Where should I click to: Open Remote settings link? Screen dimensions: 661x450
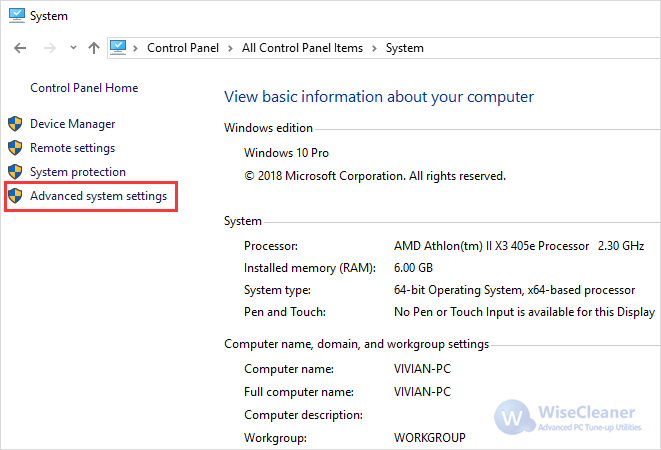73,148
